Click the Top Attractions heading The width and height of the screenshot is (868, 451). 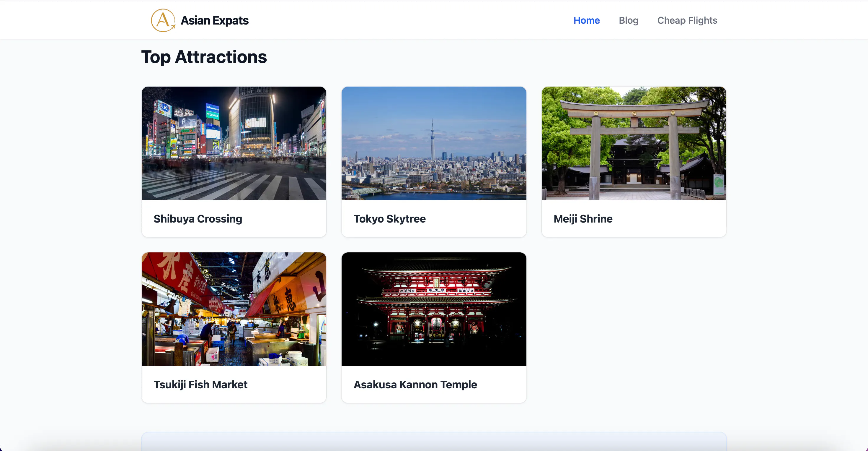[204, 57]
